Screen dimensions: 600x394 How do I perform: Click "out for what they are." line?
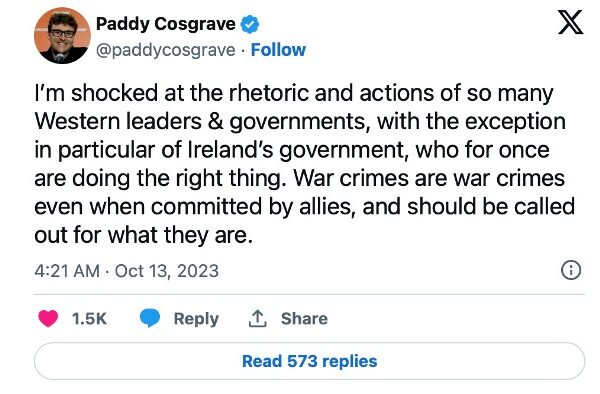143,235
